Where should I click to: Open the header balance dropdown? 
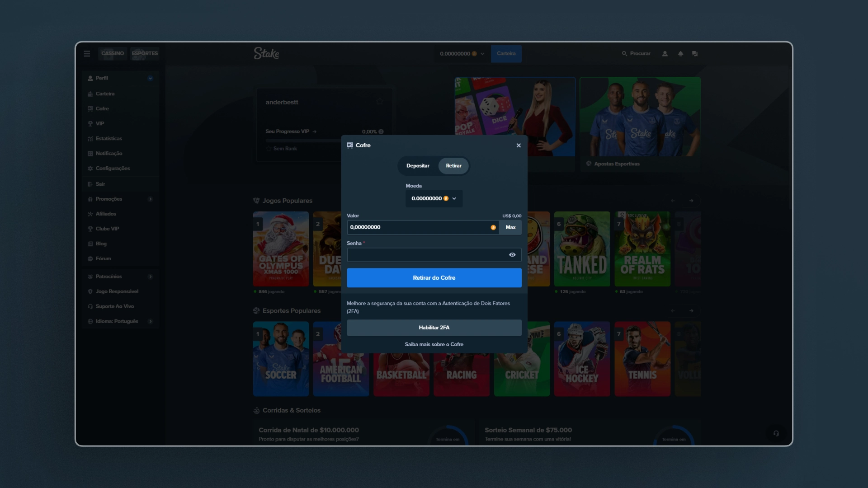coord(462,54)
